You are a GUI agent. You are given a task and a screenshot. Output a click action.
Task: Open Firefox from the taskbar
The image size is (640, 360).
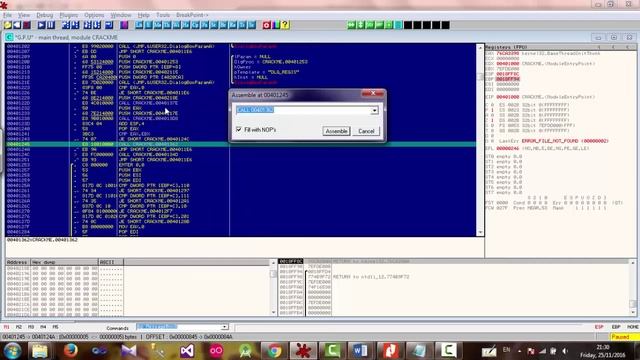coord(71,351)
